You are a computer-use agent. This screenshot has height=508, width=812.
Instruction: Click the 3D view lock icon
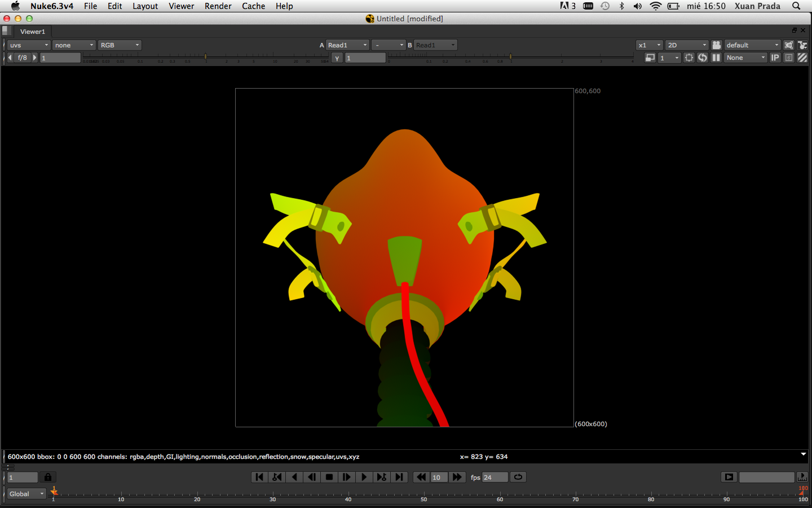(789, 45)
